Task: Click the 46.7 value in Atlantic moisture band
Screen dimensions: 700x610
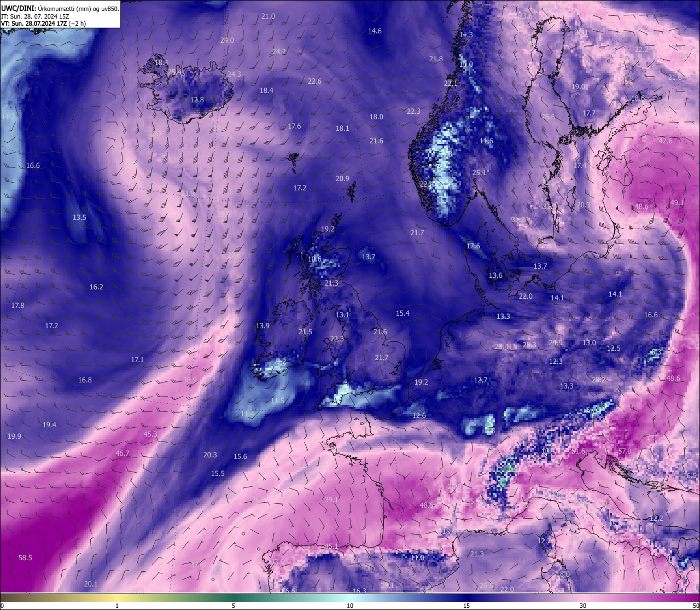Action: [122, 453]
